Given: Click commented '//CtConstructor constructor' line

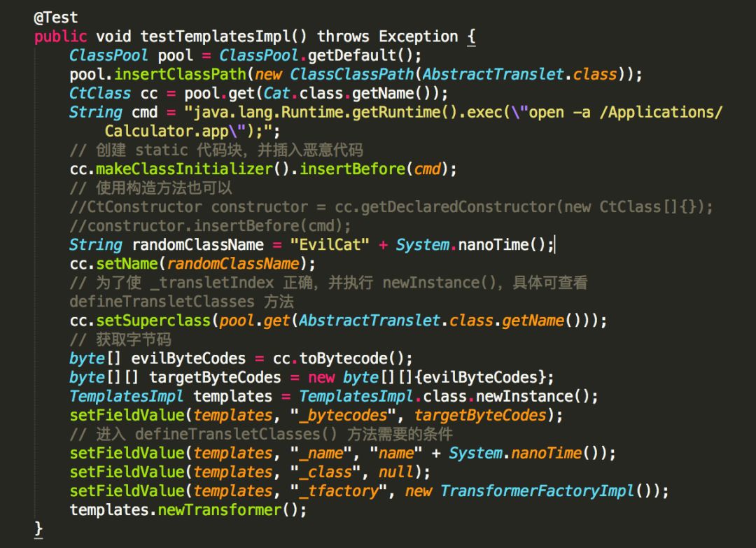Looking at the screenshot, I should (x=391, y=206).
